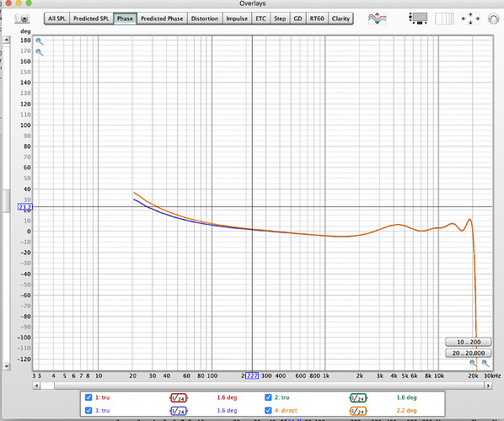Zoom in the horizontal frequency axis magnifier
This screenshot has height=421, width=504.
click(485, 363)
